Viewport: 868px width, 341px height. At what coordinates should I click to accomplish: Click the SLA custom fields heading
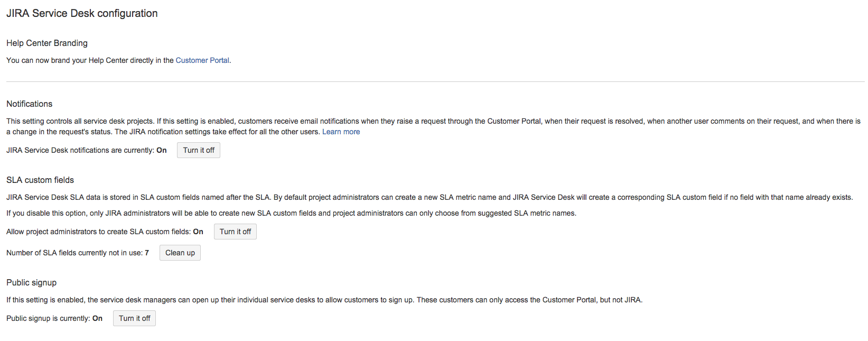pyautogui.click(x=40, y=180)
